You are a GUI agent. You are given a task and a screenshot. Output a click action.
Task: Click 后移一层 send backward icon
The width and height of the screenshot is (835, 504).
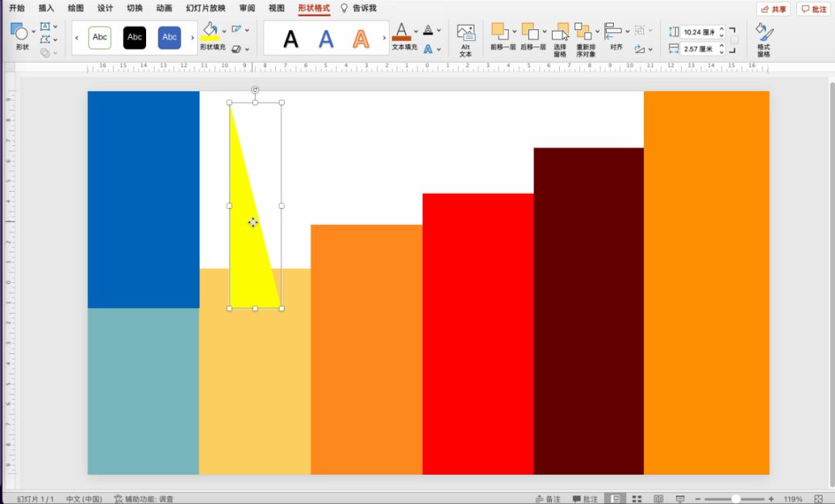(x=529, y=30)
